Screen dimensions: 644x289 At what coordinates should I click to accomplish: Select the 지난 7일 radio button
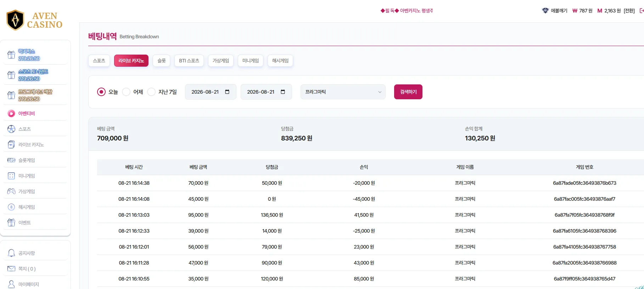coord(151,92)
